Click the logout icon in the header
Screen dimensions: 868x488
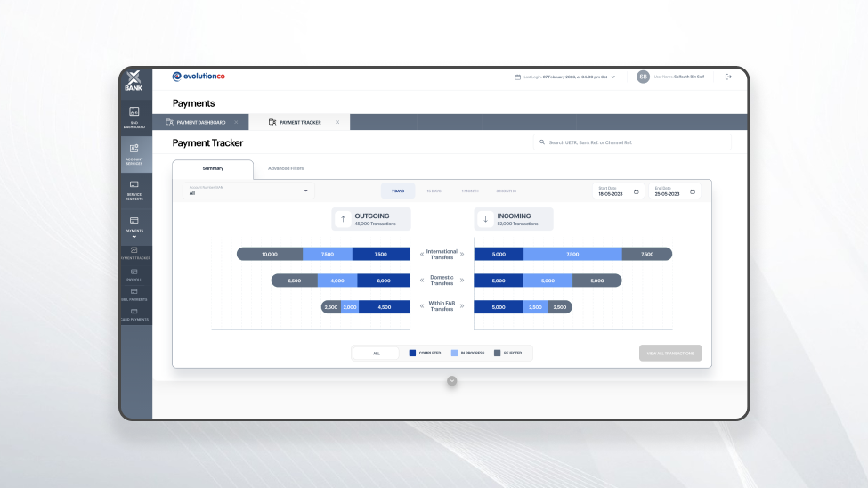click(x=728, y=77)
